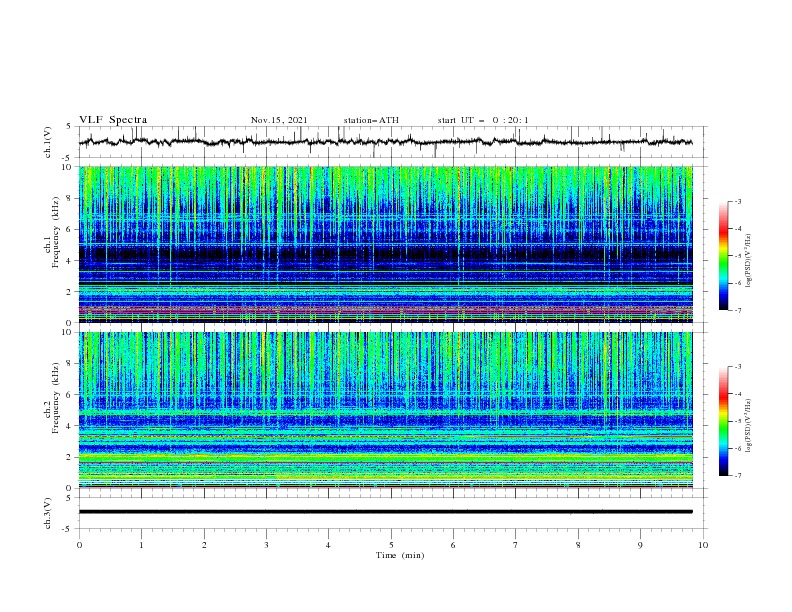
Task: Click the 'Nov.15, 2021' date label
Action: tap(279, 120)
